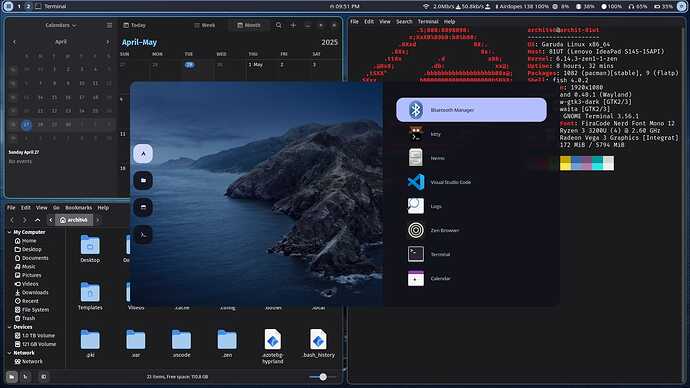This screenshot has width=690, height=388.
Task: Go forward in the file manager
Action: pyautogui.click(x=25, y=220)
